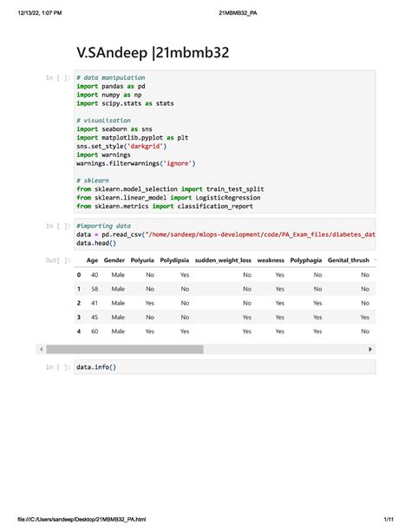Click the right arrow of the horizontal scrollbar
Screen dimensions: 411x532
click(x=370, y=349)
